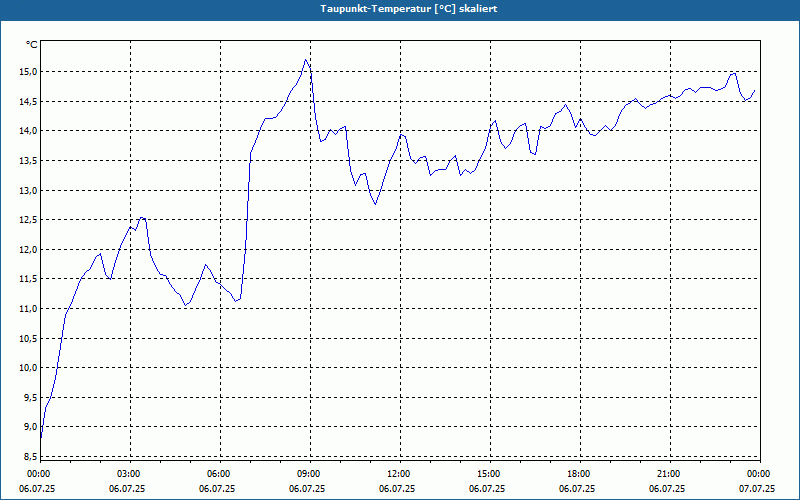Screen dimensions: 800x500
Task: Click the 12,5 y-axis label
Action: click(30, 220)
